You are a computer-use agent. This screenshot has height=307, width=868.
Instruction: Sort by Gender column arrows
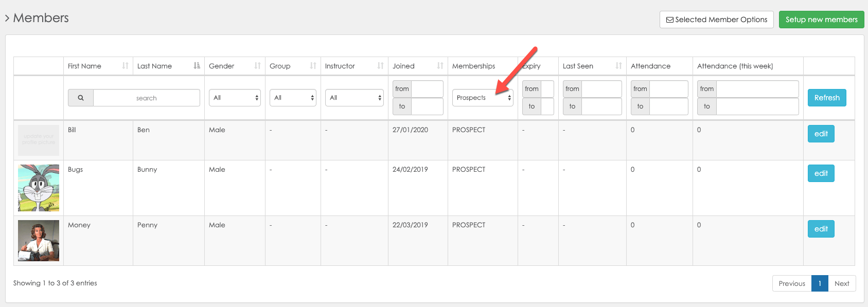pos(257,66)
